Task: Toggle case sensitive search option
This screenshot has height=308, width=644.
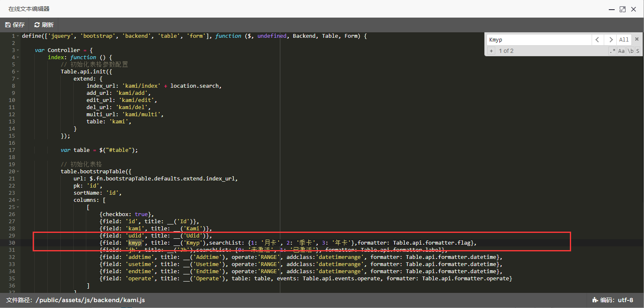Action: pos(621,51)
